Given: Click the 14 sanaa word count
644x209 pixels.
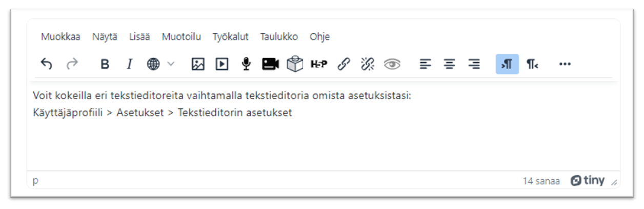Looking at the screenshot, I should click(x=541, y=181).
